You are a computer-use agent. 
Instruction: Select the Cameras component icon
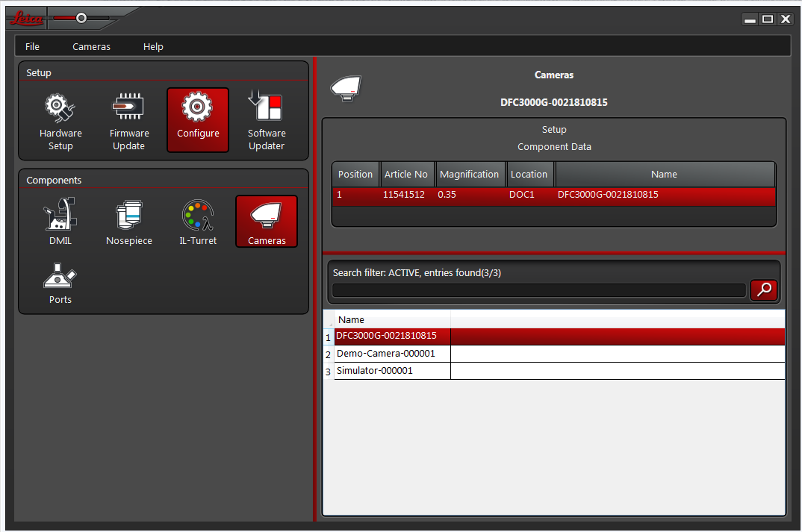click(x=267, y=222)
